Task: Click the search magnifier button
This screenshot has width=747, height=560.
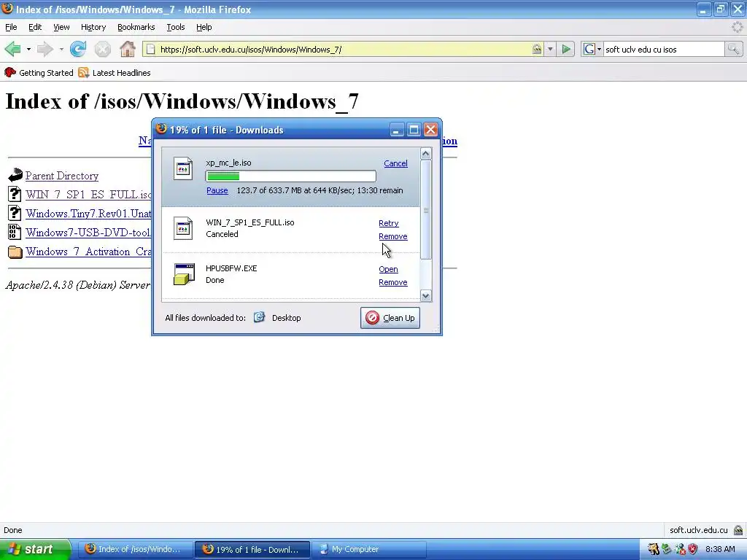Action: tap(733, 49)
